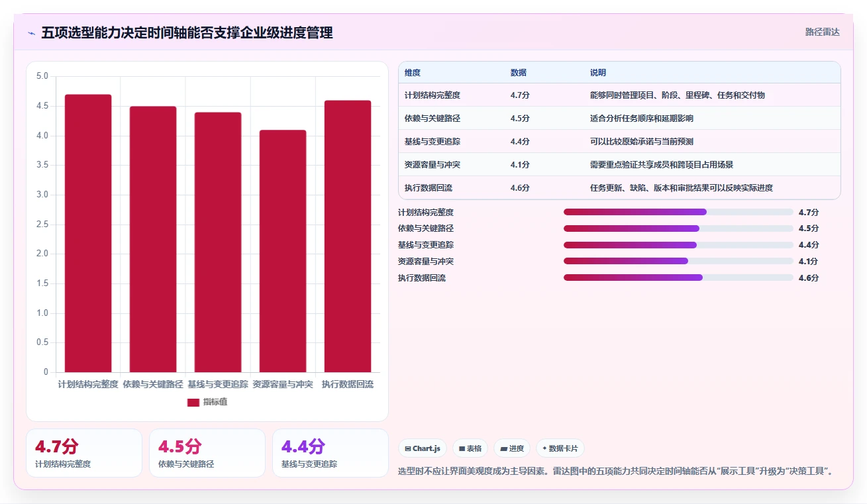Screen dimensions: 867x504
Task: Click table data cell 4.1分
Action: 520,165
